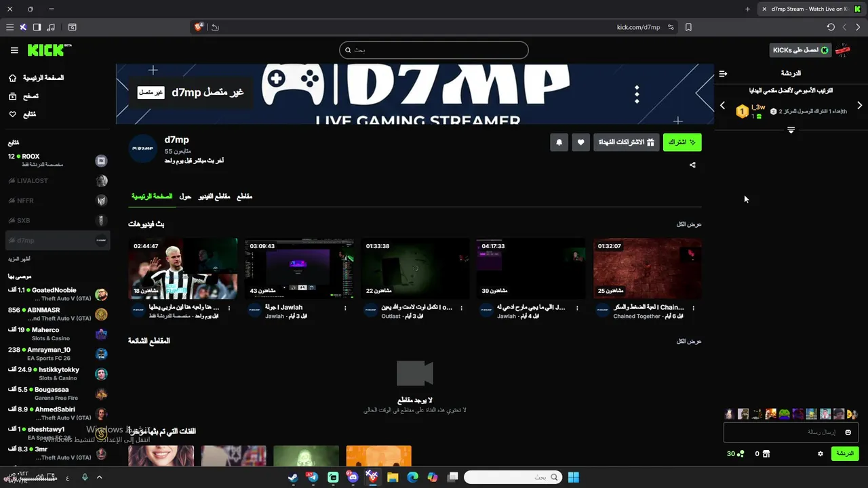
Task: Open SXB channel in followed list
Action: click(x=57, y=220)
